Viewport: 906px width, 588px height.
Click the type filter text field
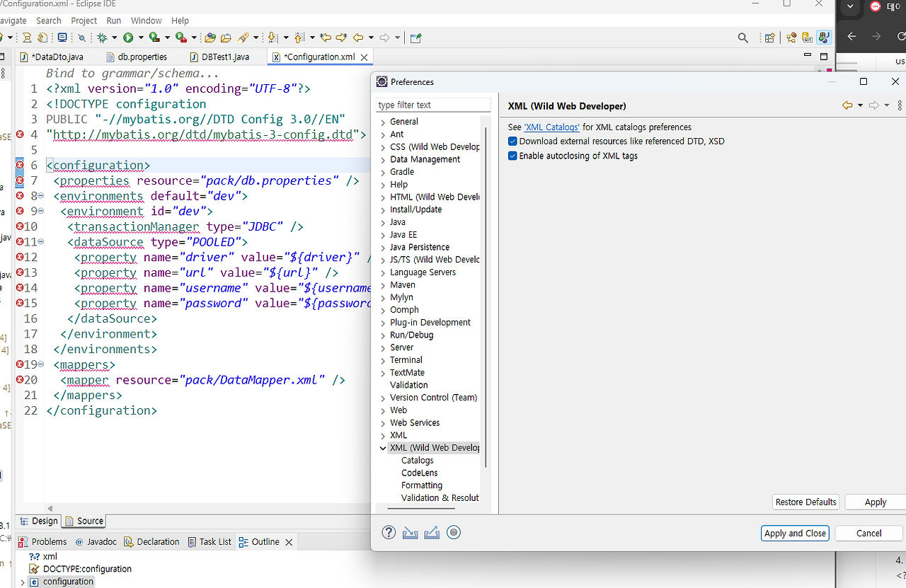[x=433, y=105]
